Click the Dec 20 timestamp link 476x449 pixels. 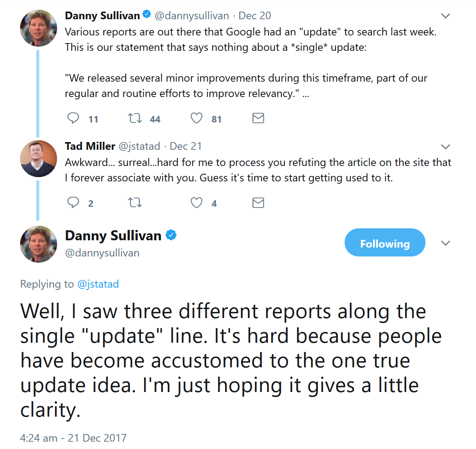point(255,15)
